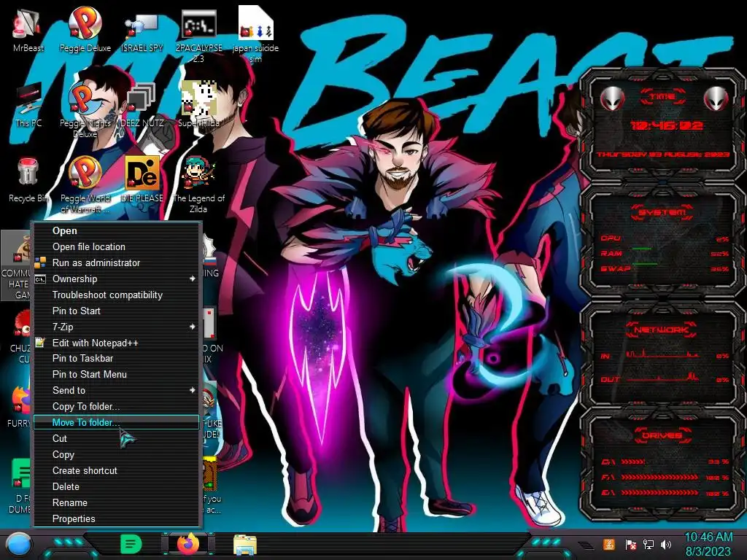
Task: Choose Create shortcut
Action: 116,470
